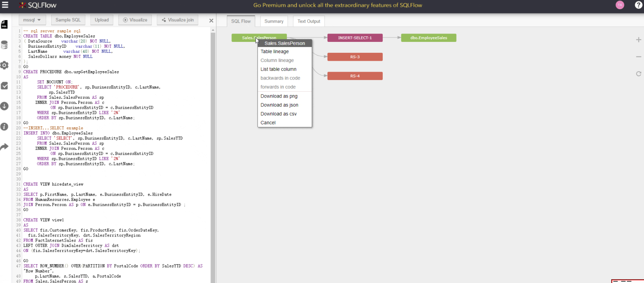Choose Download as png menu option

pos(279,96)
